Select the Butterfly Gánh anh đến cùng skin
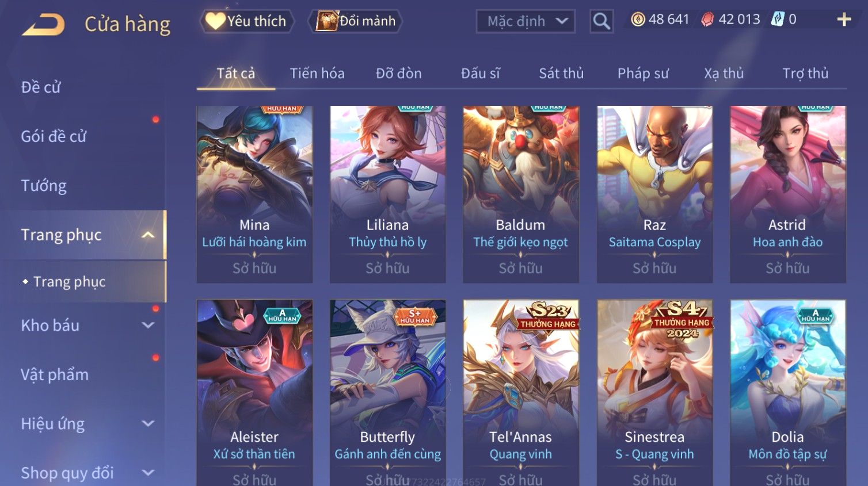 (387, 393)
